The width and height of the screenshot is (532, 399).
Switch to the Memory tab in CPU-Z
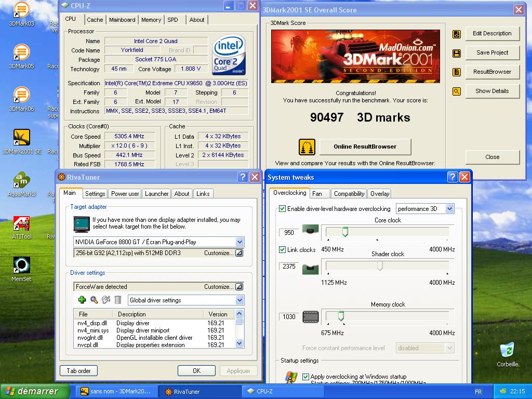pyautogui.click(x=151, y=20)
